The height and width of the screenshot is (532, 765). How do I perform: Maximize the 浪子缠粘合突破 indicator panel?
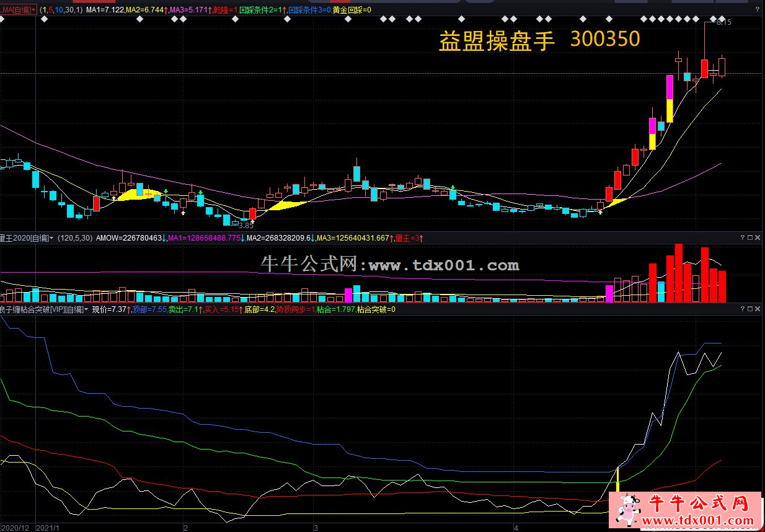[x=750, y=308]
